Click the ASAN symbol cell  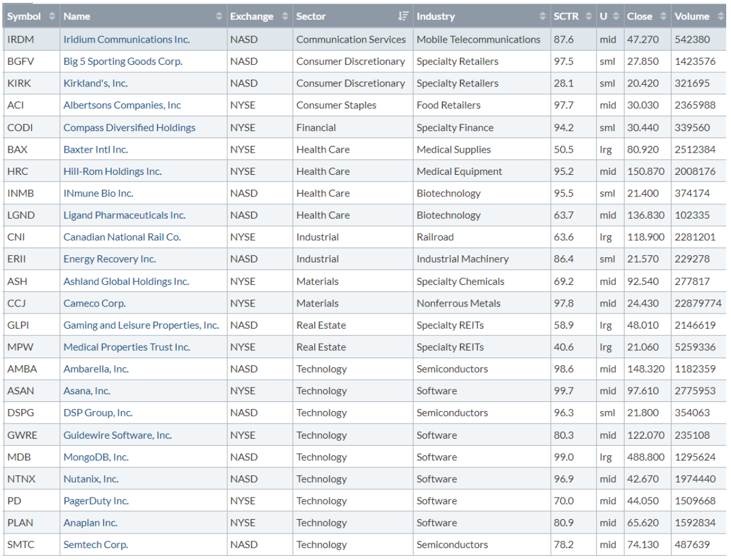point(20,391)
